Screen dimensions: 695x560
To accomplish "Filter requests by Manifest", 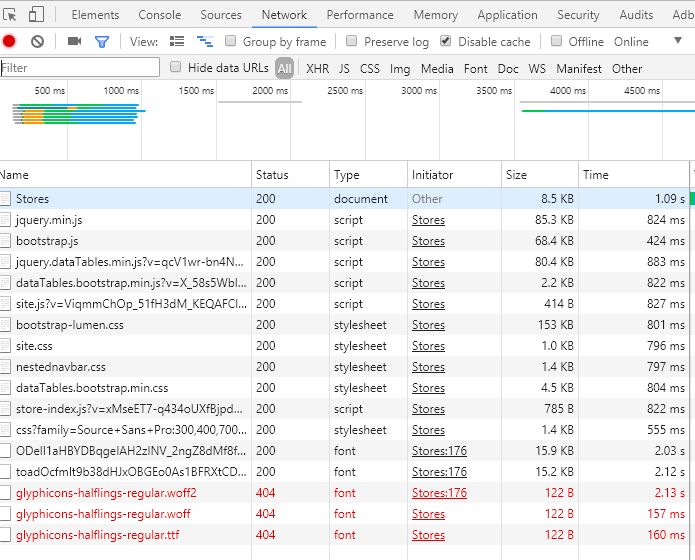I will [579, 69].
